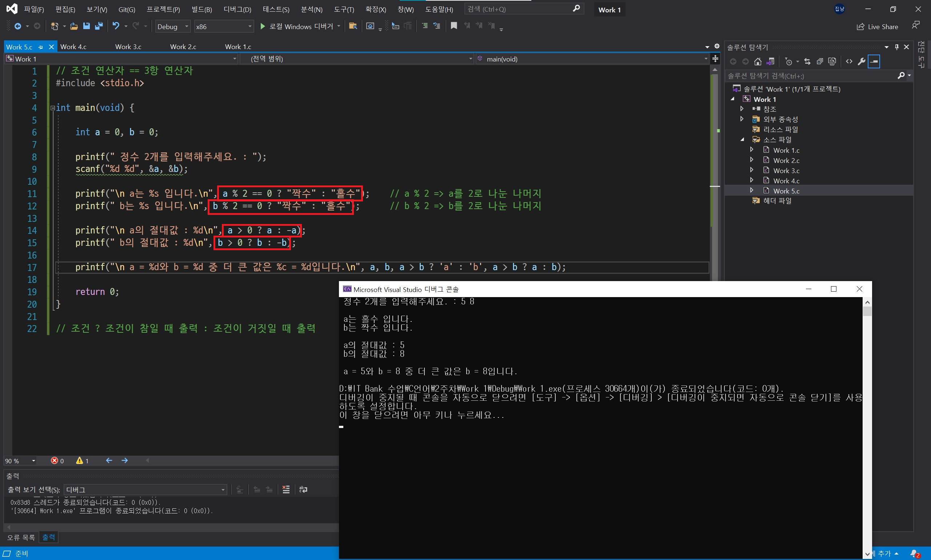The image size is (931, 560).
Task: Toggle word wrap in output pane
Action: [303, 489]
